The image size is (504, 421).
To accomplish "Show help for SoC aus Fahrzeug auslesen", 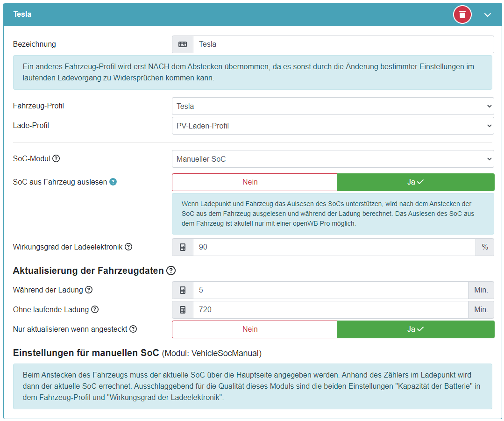I will coord(113,182).
